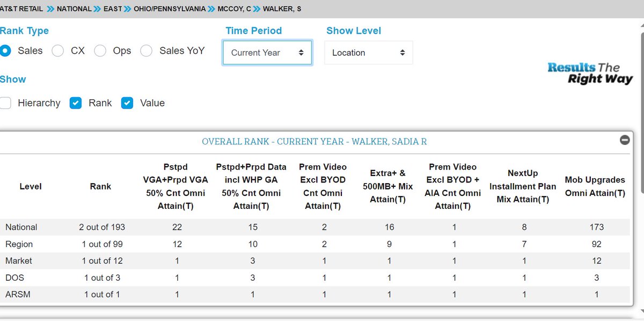The width and height of the screenshot is (644, 321).
Task: Click Mob Upgrades Omni Attain header
Action: (595, 186)
